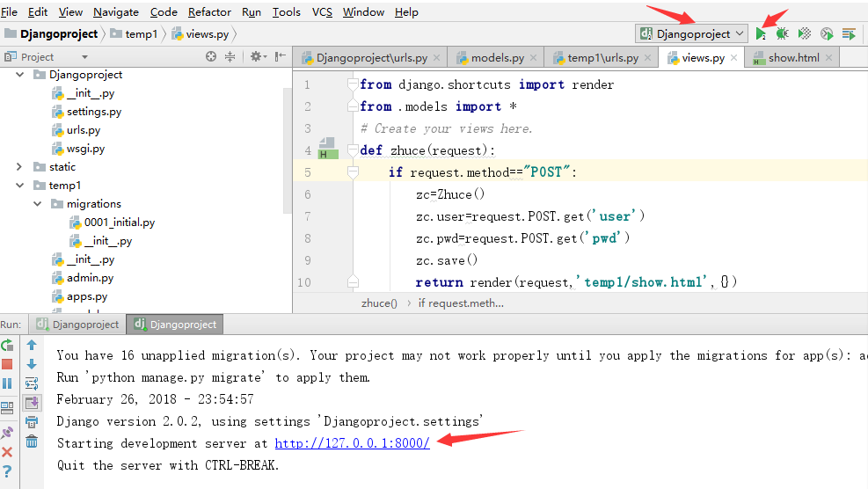Pause output in Run panel
The height and width of the screenshot is (489, 868).
pos(7,383)
